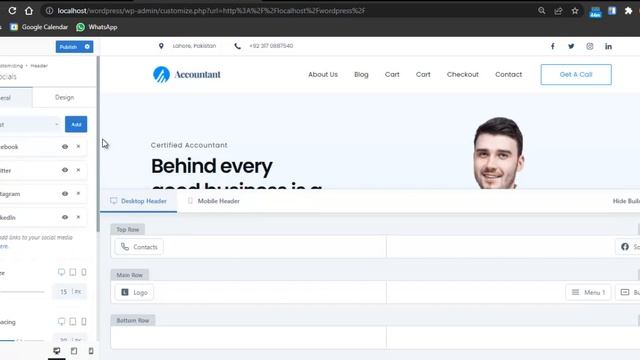Screen dimensions: 640x360
Task: Toggle Instagram item visibility eye
Action: 65,193
